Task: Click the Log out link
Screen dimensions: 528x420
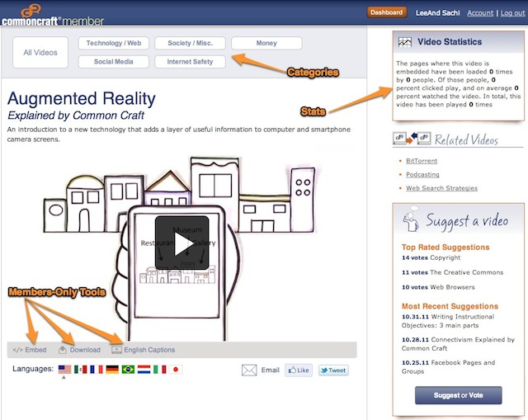Action: [512, 13]
